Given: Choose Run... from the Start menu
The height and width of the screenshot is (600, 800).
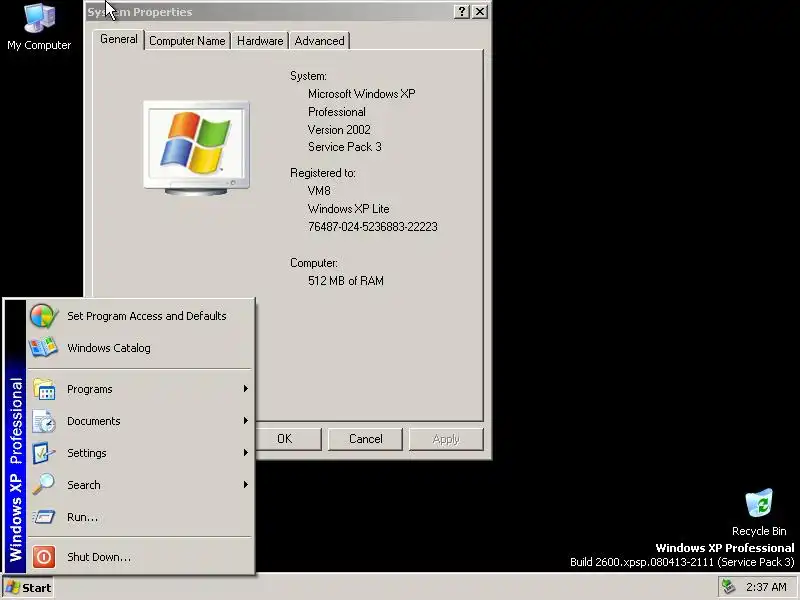Looking at the screenshot, I should [x=140, y=517].
